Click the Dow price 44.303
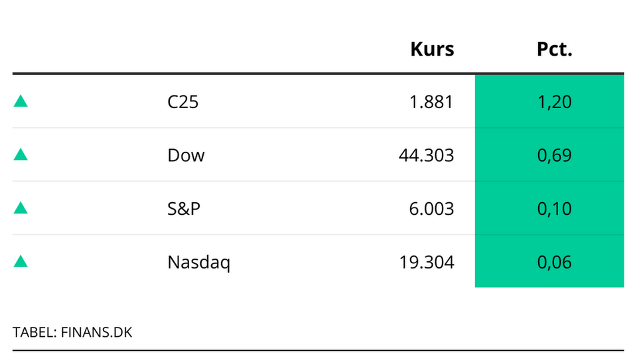Image resolution: width=637 pixels, height=364 pixels. pyautogui.click(x=425, y=155)
